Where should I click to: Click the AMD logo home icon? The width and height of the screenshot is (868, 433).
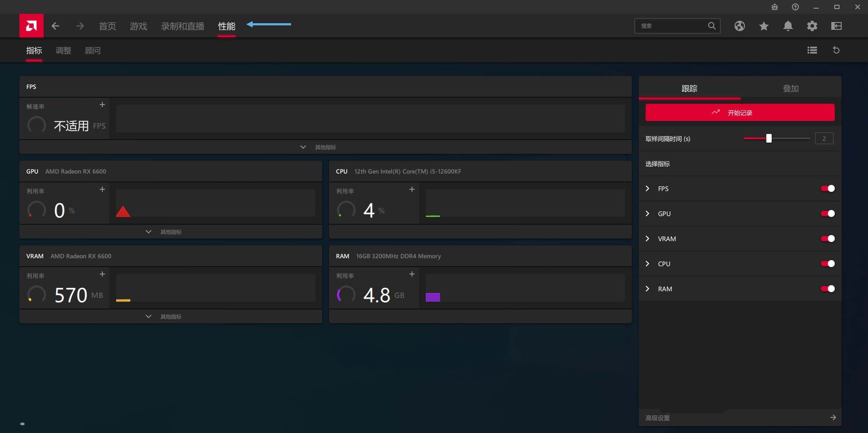click(31, 26)
